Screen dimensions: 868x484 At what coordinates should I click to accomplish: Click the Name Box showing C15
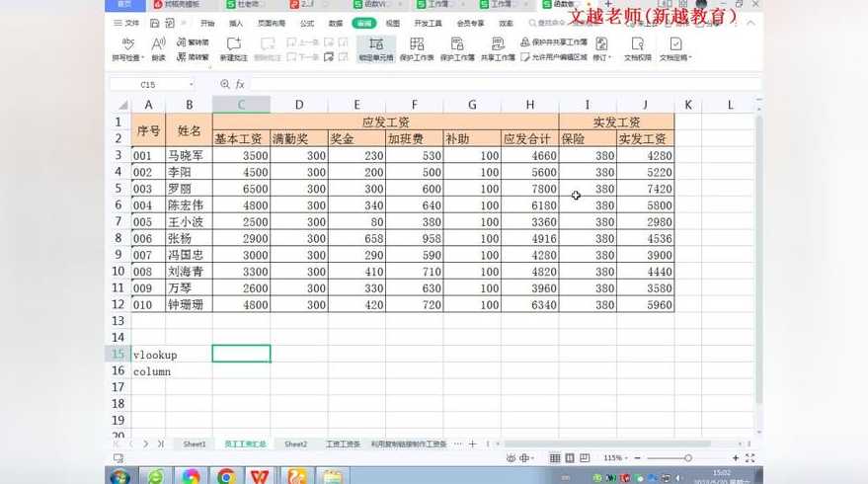(148, 84)
